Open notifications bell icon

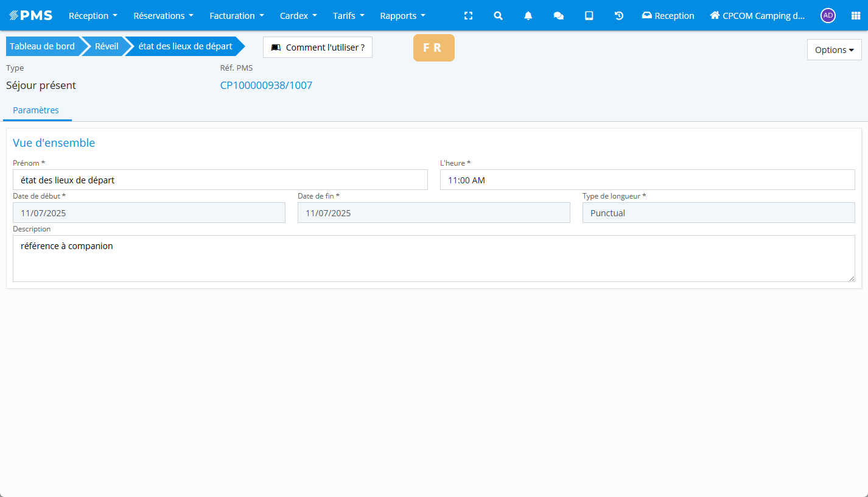pyautogui.click(x=528, y=16)
